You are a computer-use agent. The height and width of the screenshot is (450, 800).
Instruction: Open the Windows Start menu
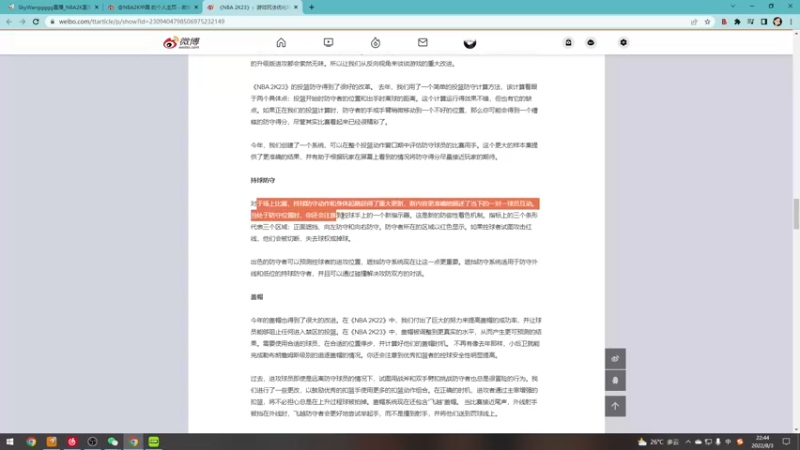tap(10, 442)
